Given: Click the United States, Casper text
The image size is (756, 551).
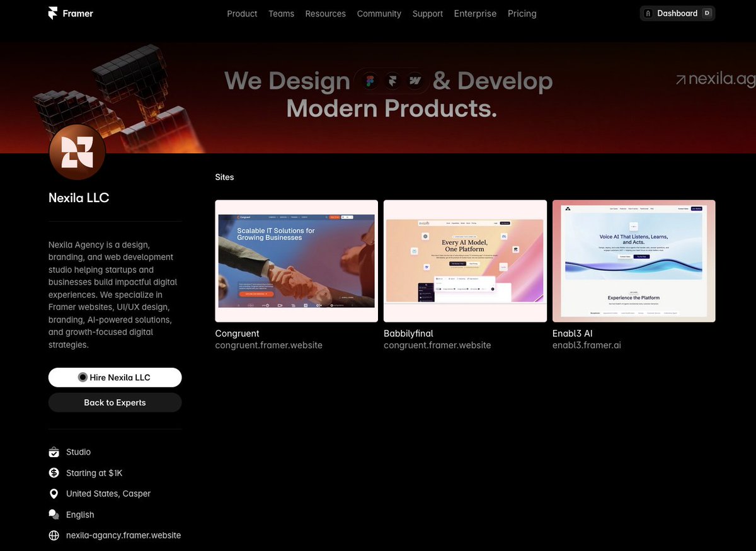Looking at the screenshot, I should coord(108,494).
